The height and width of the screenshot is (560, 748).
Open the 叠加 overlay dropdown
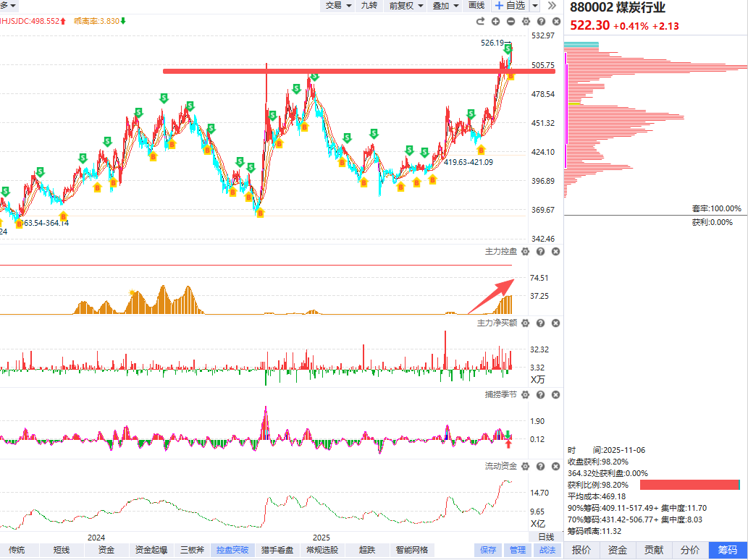point(445,6)
